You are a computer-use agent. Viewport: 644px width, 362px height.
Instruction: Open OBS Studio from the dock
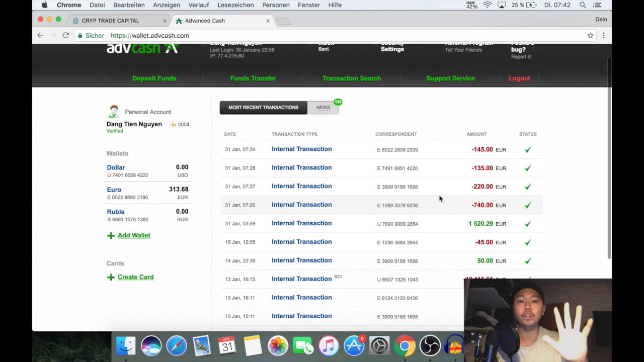pyautogui.click(x=430, y=345)
